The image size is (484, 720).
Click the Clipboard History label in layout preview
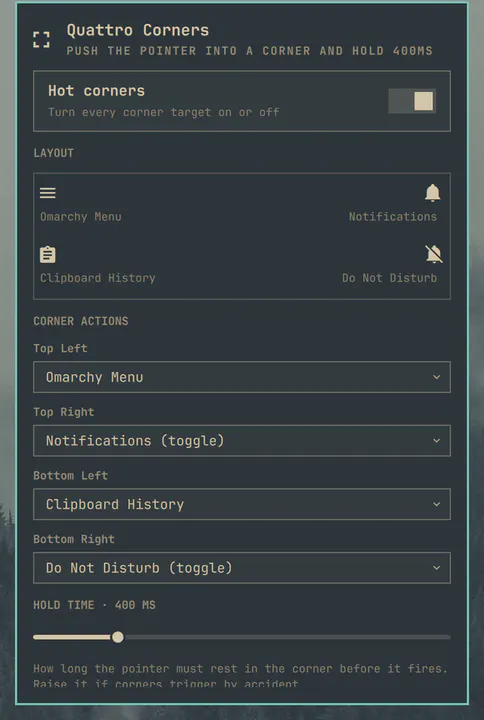pyautogui.click(x=98, y=278)
